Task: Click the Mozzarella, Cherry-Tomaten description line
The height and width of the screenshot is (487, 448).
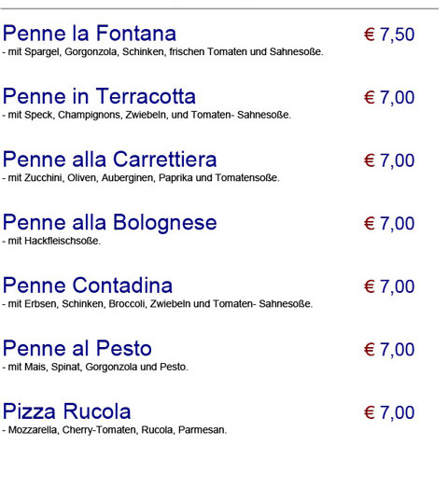Action: click(115, 430)
